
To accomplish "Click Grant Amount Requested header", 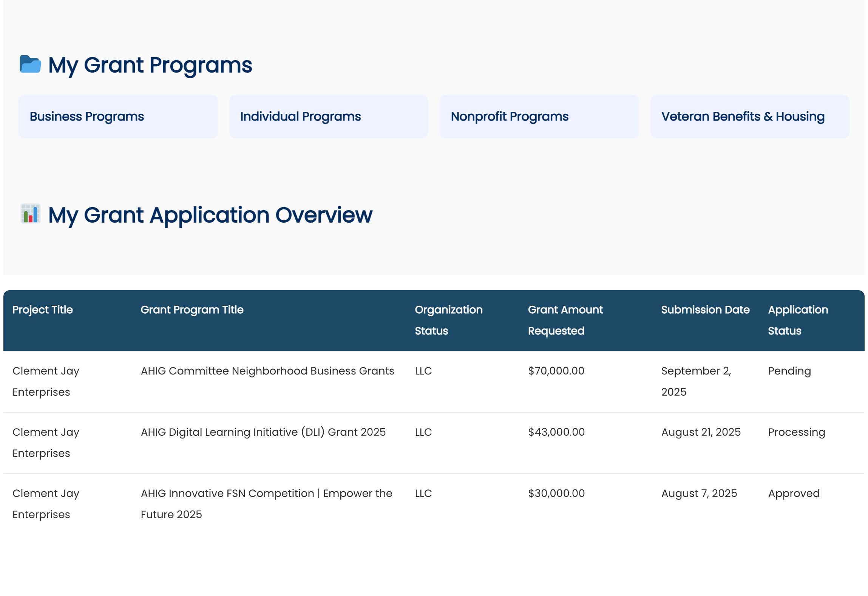I will pos(565,320).
